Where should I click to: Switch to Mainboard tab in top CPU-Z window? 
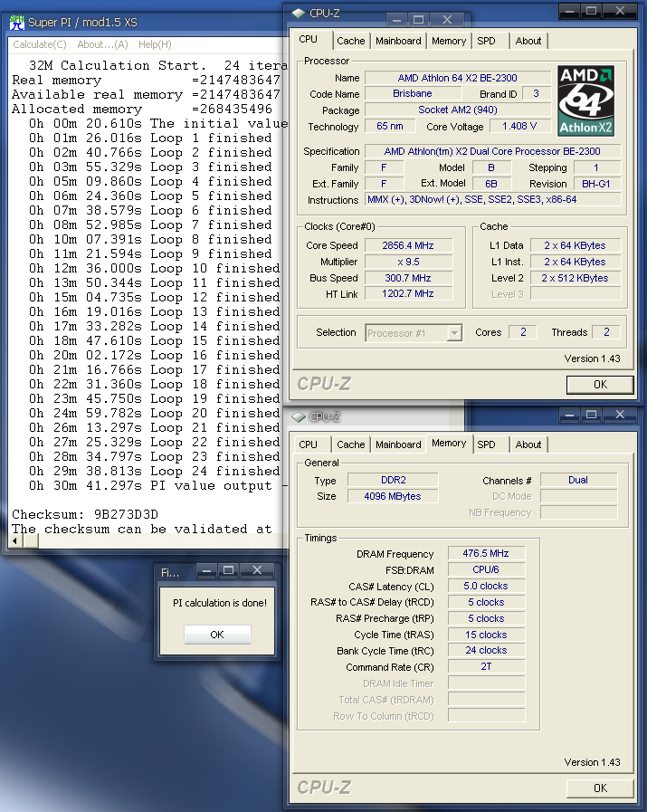tap(398, 41)
